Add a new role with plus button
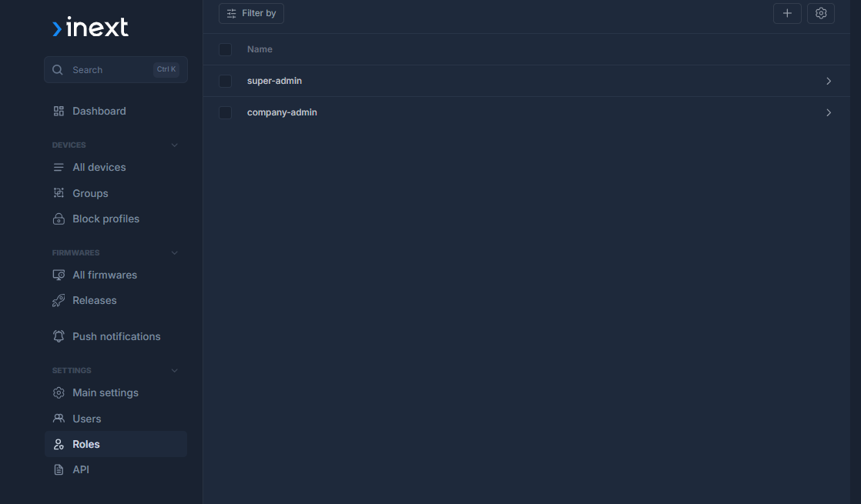Screen dimensions: 861x504 point(787,13)
